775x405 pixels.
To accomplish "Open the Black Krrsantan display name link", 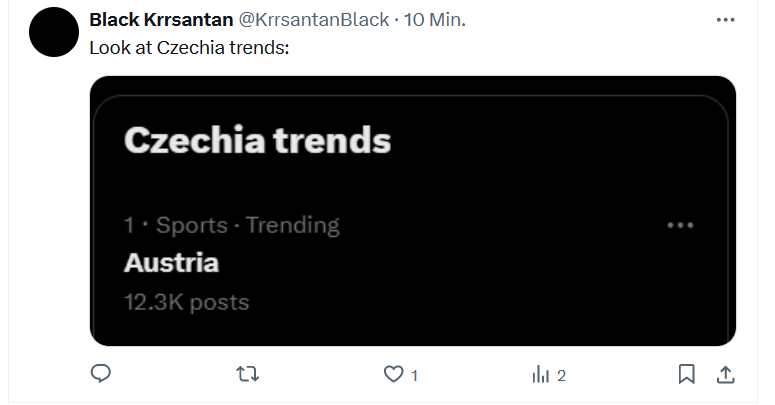I will click(x=160, y=20).
